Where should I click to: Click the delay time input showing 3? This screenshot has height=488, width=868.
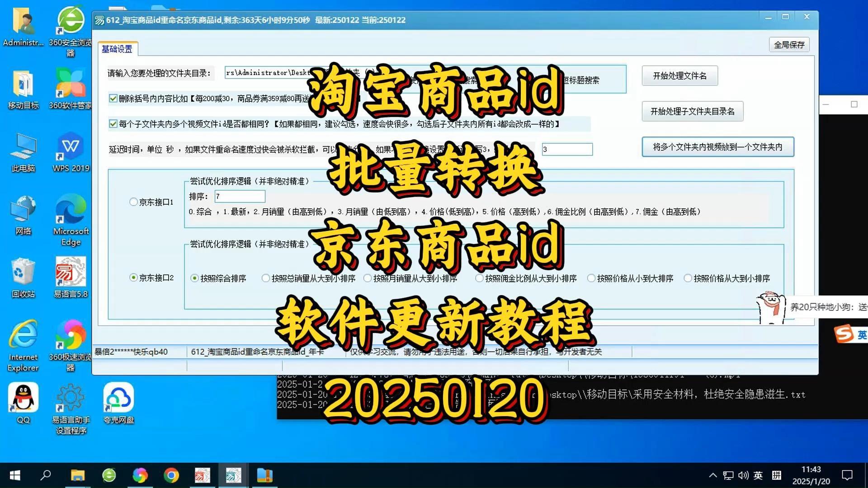click(x=566, y=149)
